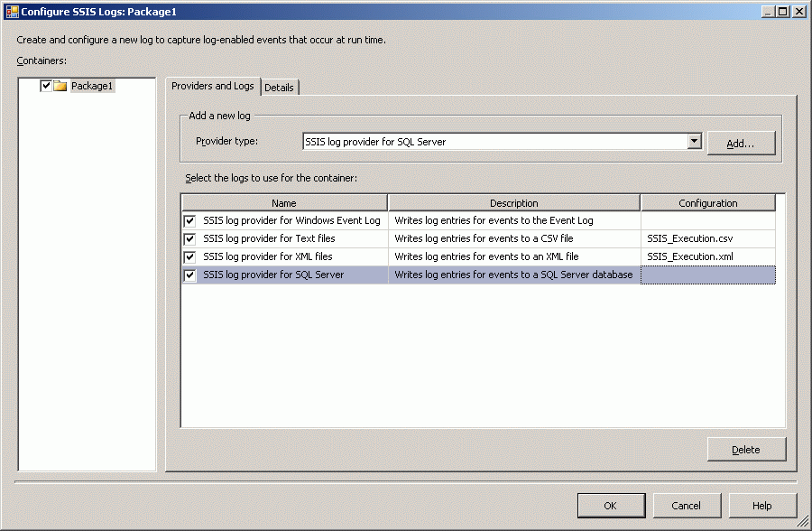The image size is (812, 531).
Task: Select row name 'SSIS log provider for SQL Server'
Action: pos(273,275)
